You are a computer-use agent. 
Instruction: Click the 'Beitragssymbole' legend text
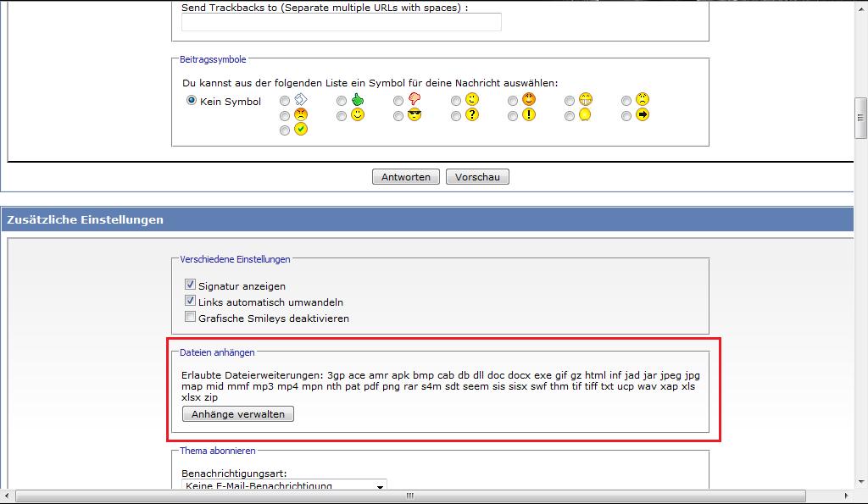point(213,60)
